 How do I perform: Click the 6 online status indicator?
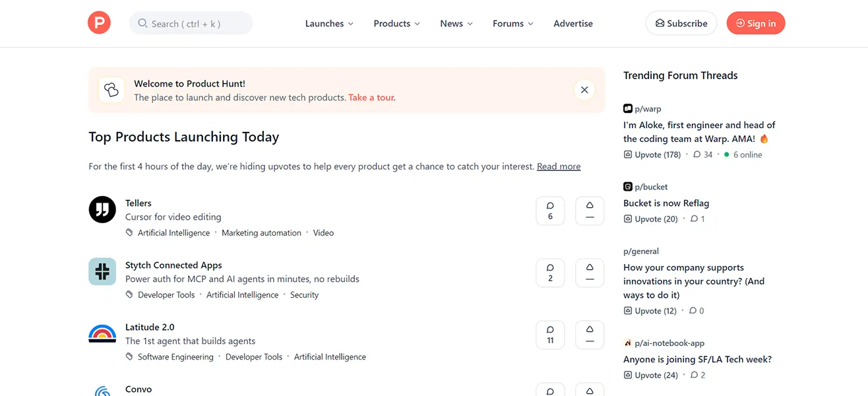743,154
